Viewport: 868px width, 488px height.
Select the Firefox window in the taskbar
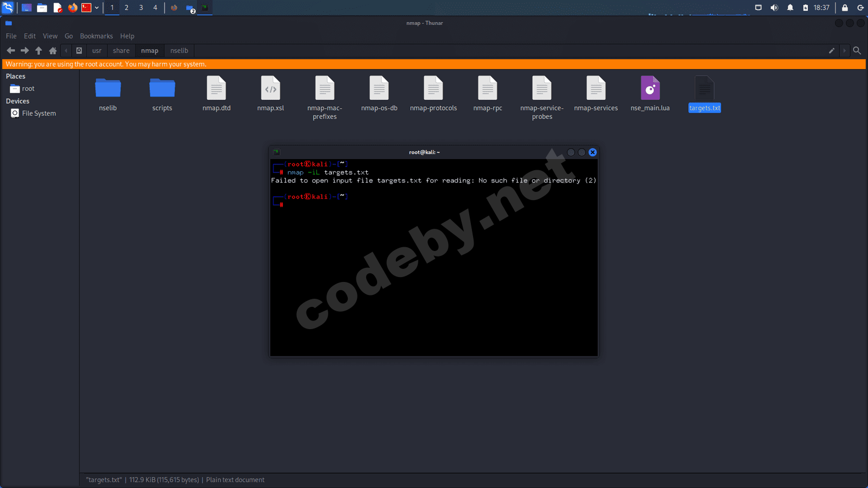point(174,8)
